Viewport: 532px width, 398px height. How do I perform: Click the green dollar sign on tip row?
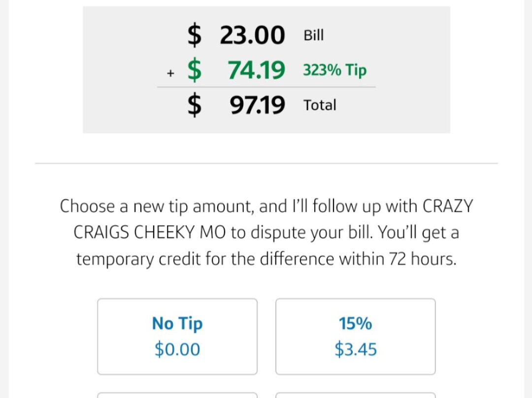point(195,70)
